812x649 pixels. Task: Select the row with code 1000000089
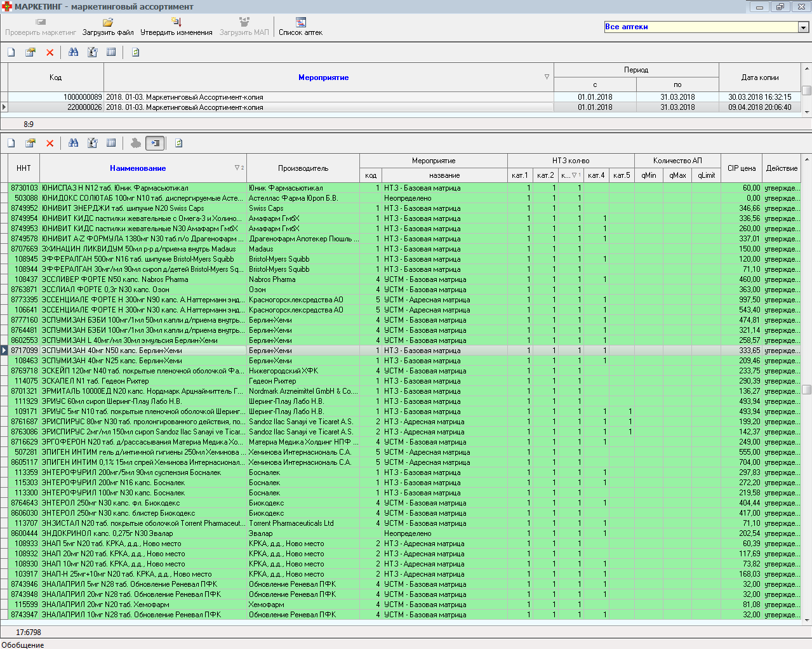(56, 97)
